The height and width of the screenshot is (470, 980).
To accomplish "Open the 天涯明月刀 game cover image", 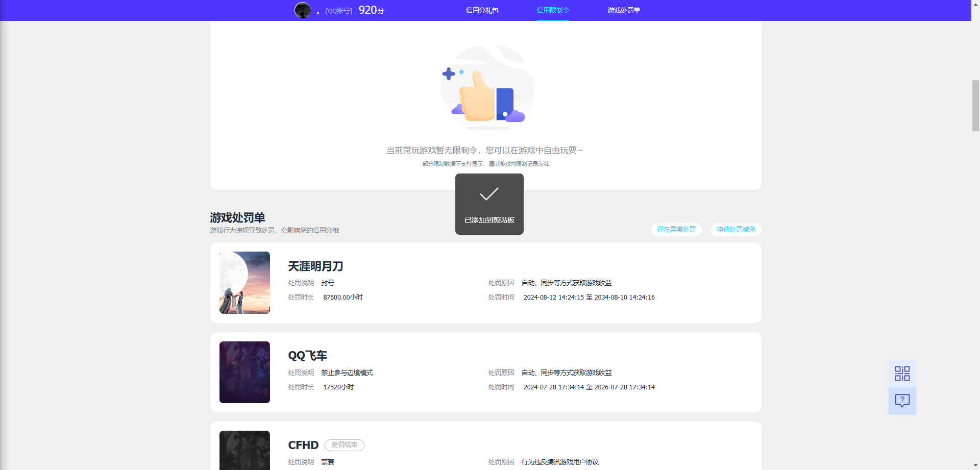I will coord(244,282).
